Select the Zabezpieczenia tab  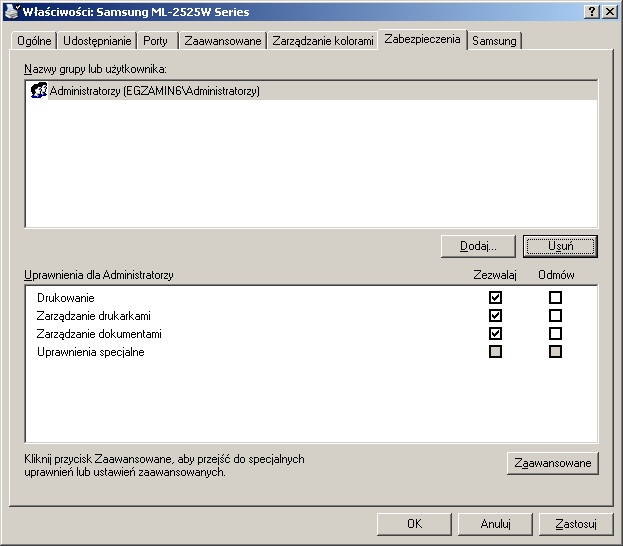pyautogui.click(x=422, y=39)
